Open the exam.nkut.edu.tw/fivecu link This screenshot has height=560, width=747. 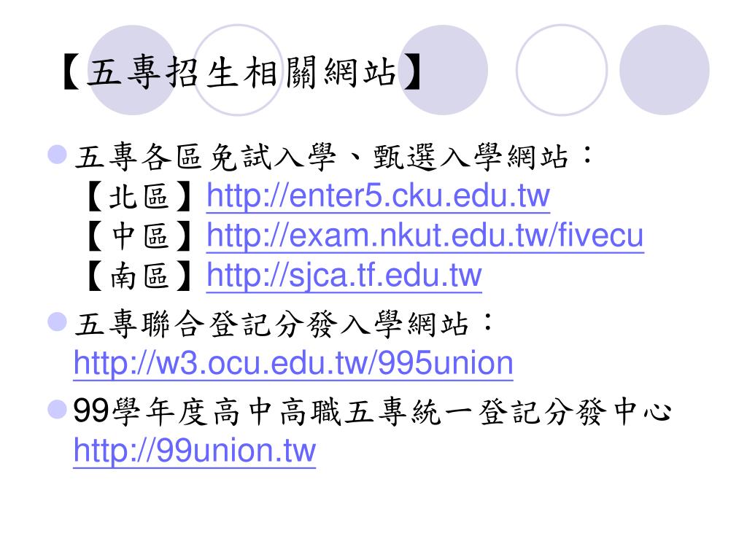tap(425, 236)
